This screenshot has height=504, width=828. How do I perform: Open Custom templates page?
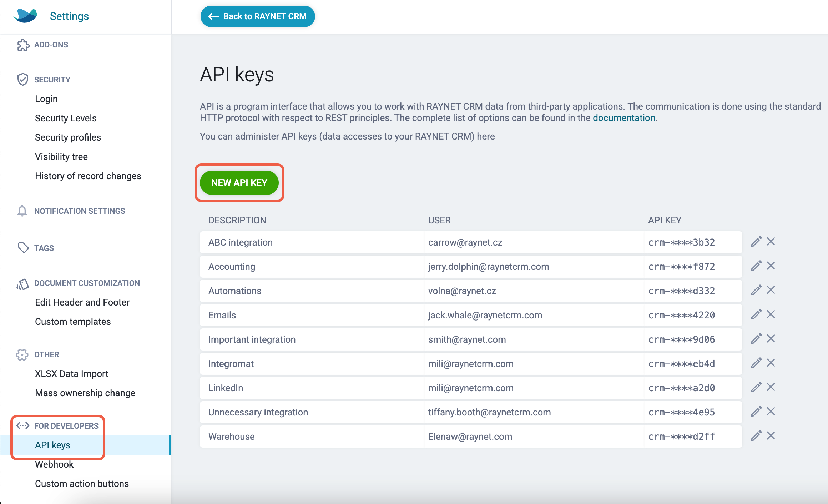click(73, 322)
